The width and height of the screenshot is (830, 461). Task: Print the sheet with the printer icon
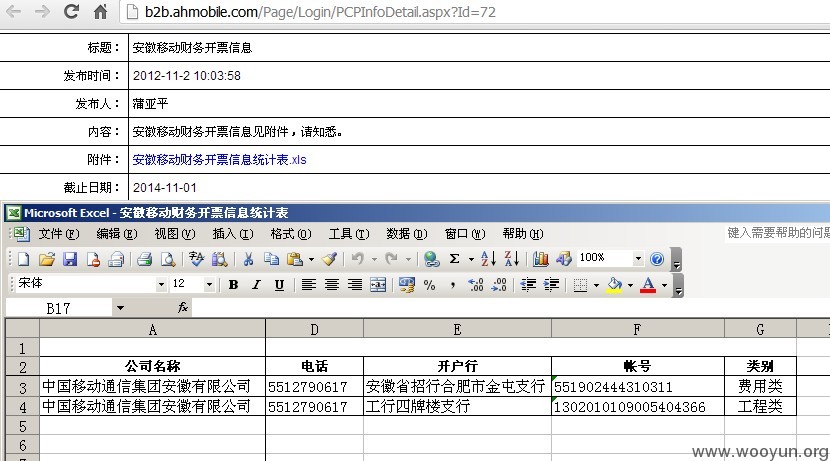pyautogui.click(x=144, y=259)
